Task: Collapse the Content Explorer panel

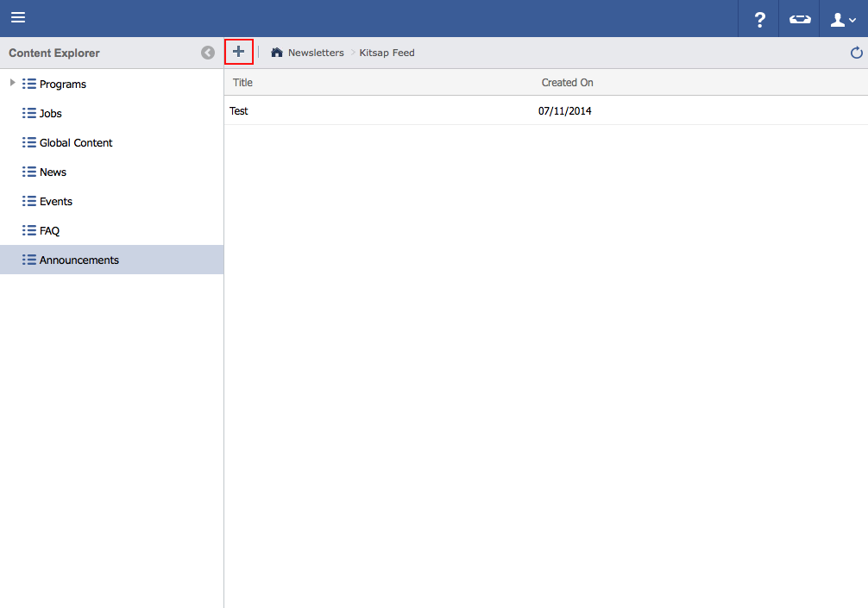Action: 208,53
